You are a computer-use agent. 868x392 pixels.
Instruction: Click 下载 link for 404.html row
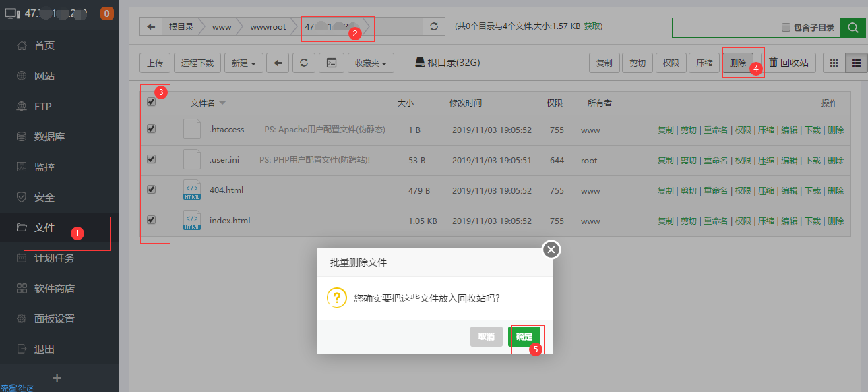point(813,190)
